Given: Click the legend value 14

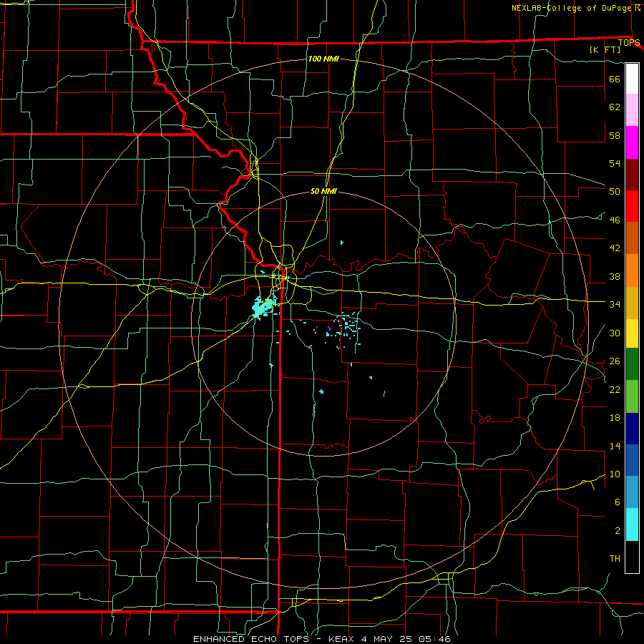Looking at the screenshot, I should pyautogui.click(x=615, y=447).
